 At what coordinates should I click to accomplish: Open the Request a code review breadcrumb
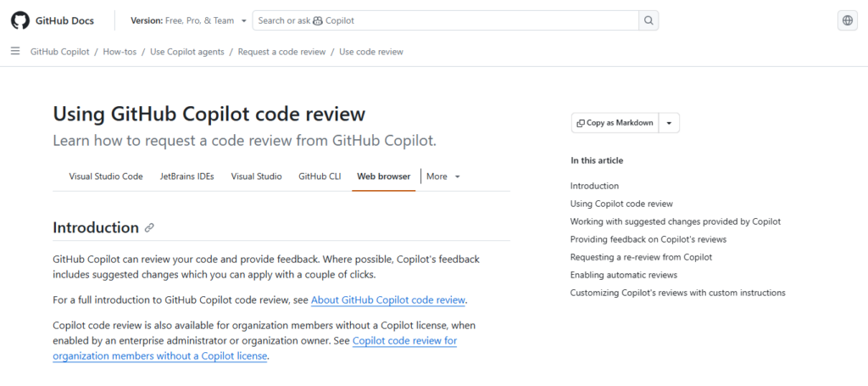281,52
